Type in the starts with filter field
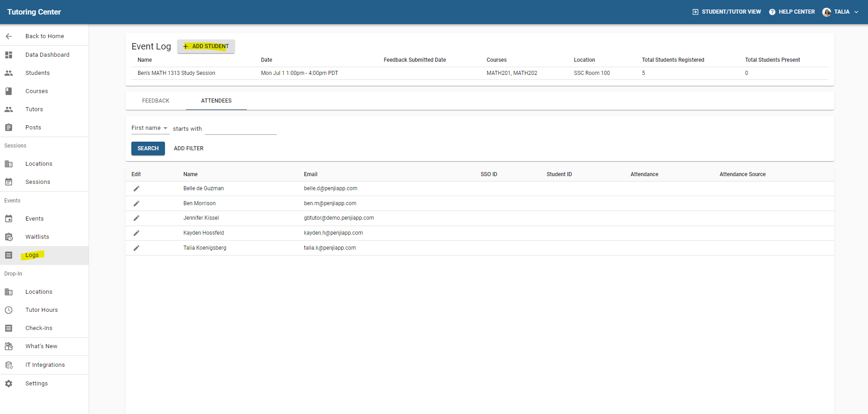 pos(241,129)
